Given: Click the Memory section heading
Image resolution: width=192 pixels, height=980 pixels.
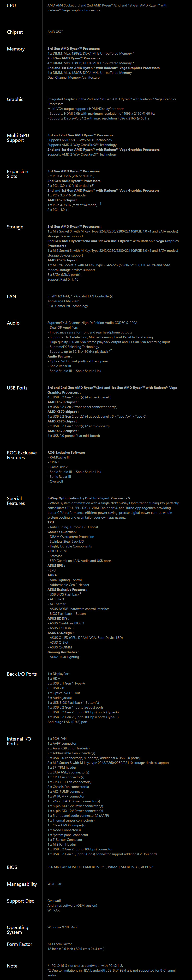Looking at the screenshot, I should (16, 49).
